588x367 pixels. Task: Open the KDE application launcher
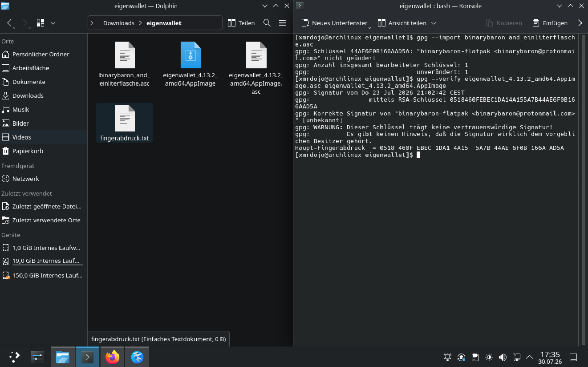tap(14, 357)
